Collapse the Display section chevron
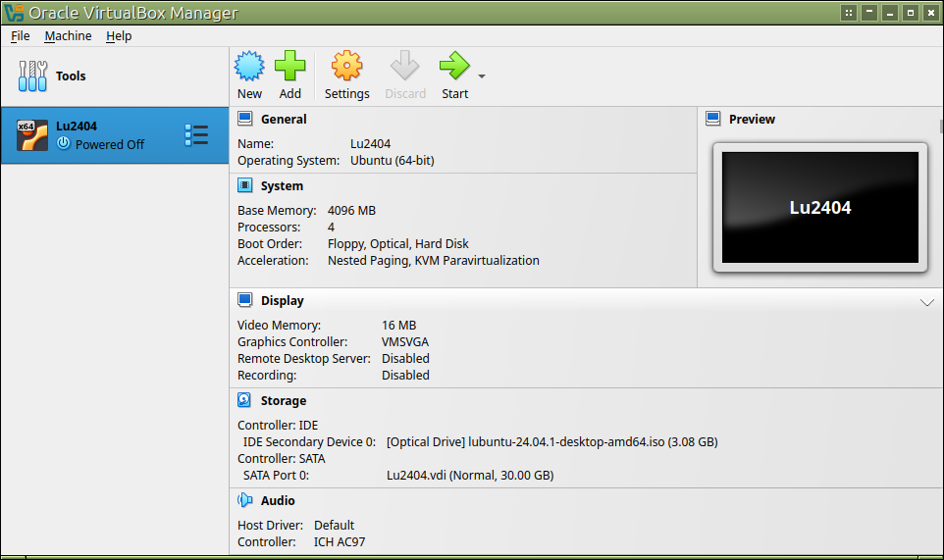944x560 pixels. pyautogui.click(x=927, y=302)
